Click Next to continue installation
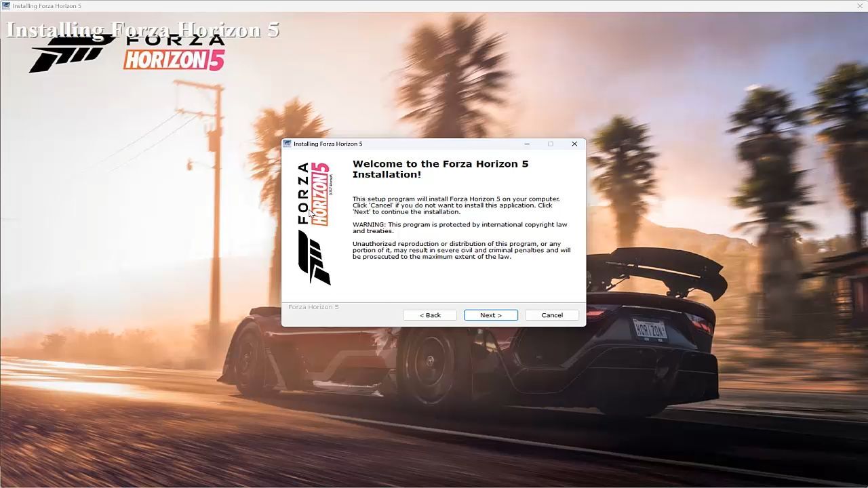Image resolution: width=868 pixels, height=488 pixels. point(491,315)
